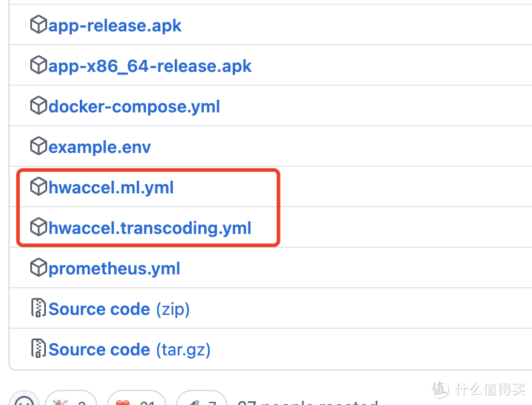Viewport: 532px width, 405px height.
Task: Click package icon beside app-x86_64-release.apk
Action: point(38,65)
